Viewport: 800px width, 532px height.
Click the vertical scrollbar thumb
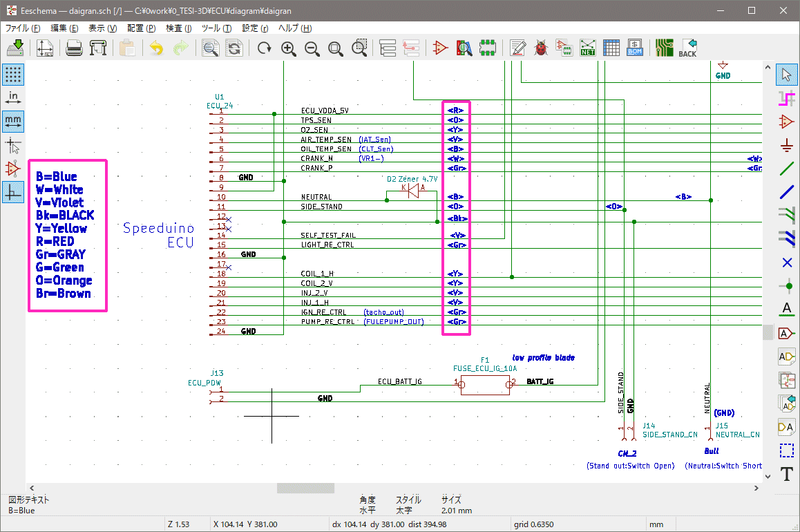pos(768,332)
